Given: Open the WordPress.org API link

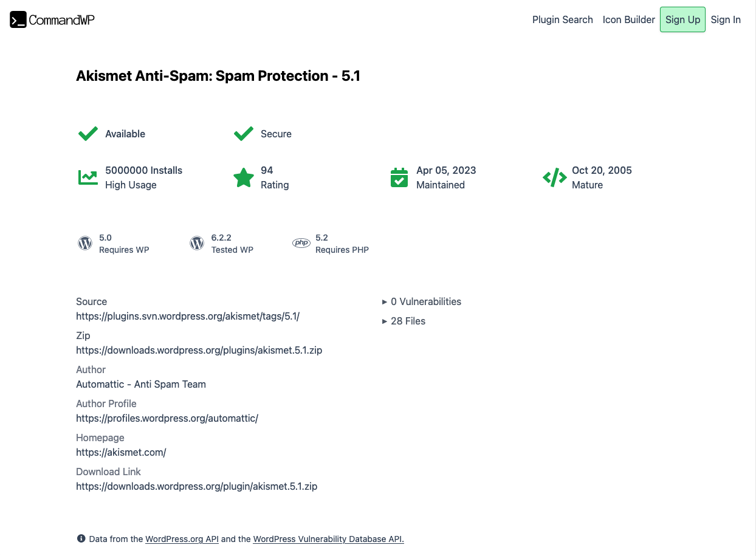Looking at the screenshot, I should [x=182, y=539].
